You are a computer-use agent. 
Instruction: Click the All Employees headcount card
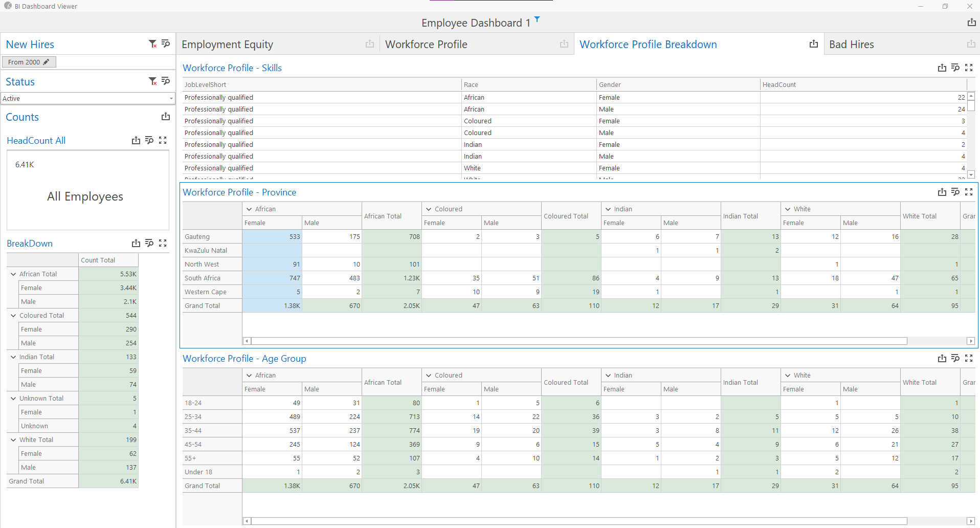coord(88,190)
